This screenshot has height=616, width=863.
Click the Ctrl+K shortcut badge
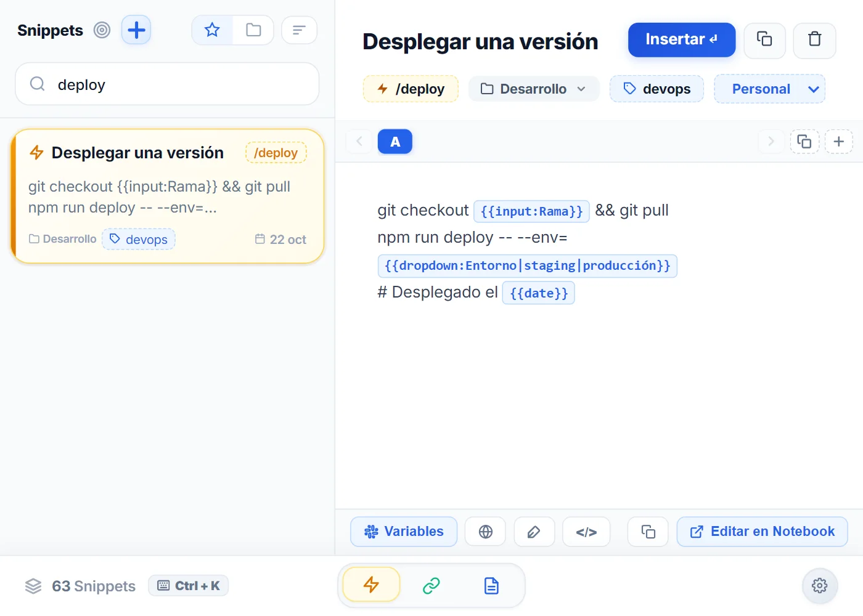(x=189, y=585)
